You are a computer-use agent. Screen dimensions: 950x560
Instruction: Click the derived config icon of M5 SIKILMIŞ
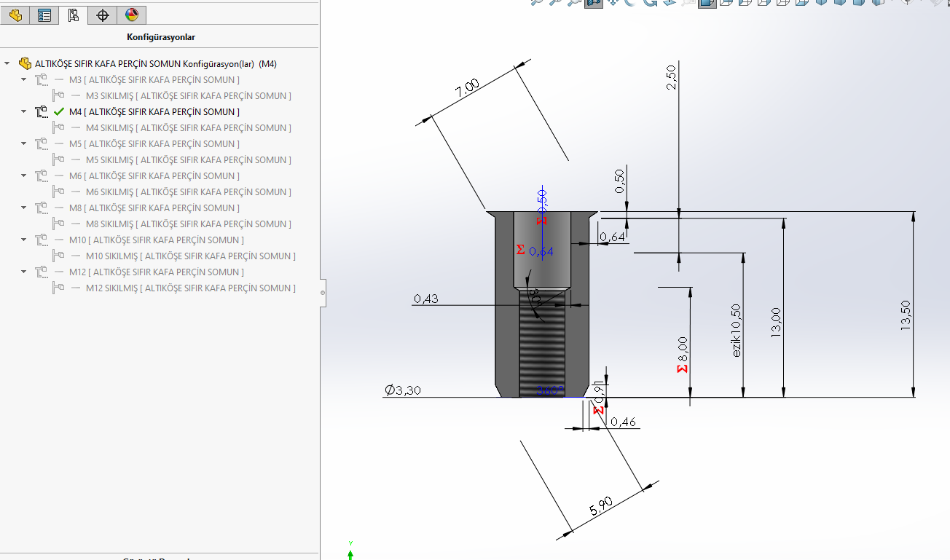click(x=59, y=159)
